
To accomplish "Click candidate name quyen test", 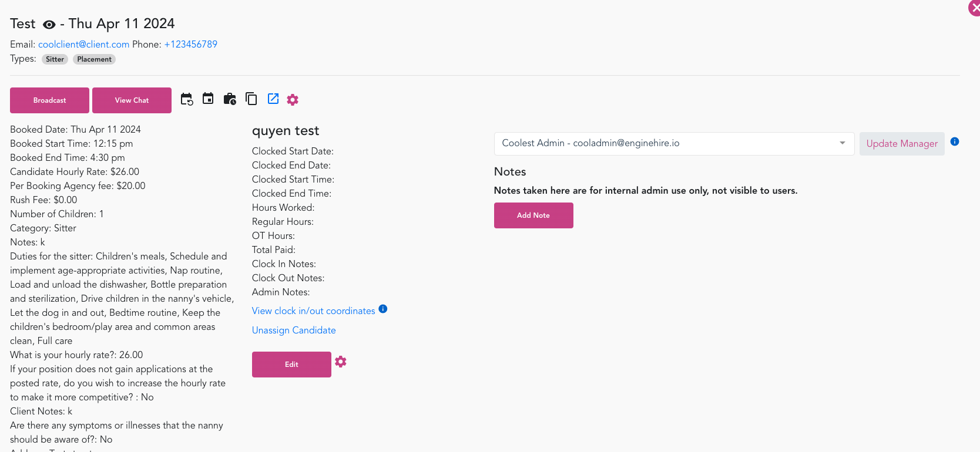I will pyautogui.click(x=286, y=131).
